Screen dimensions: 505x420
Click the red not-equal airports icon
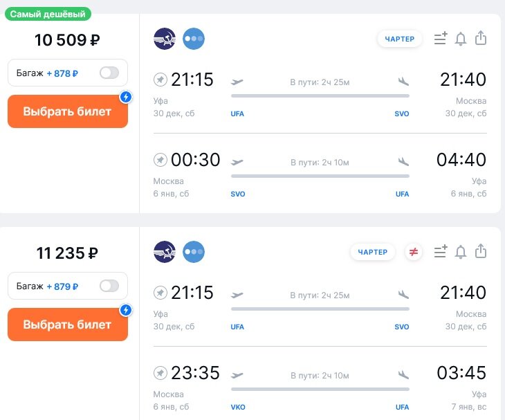coord(414,252)
